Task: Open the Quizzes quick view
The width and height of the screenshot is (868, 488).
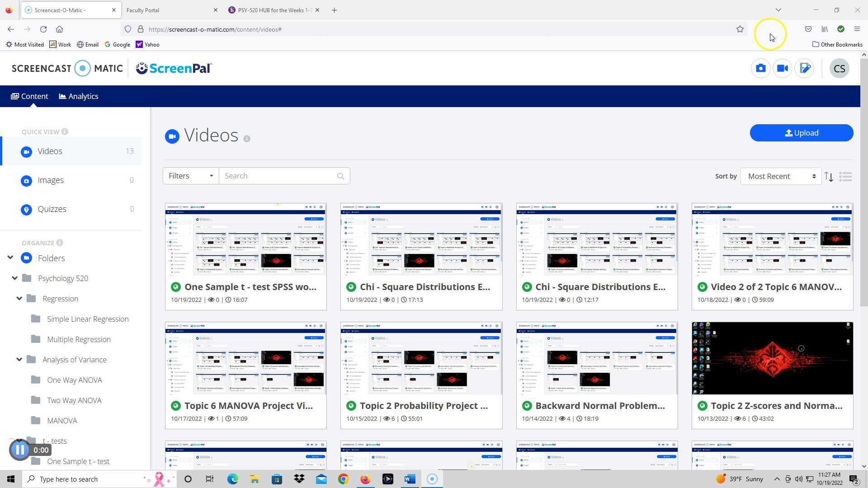Action: [x=52, y=209]
